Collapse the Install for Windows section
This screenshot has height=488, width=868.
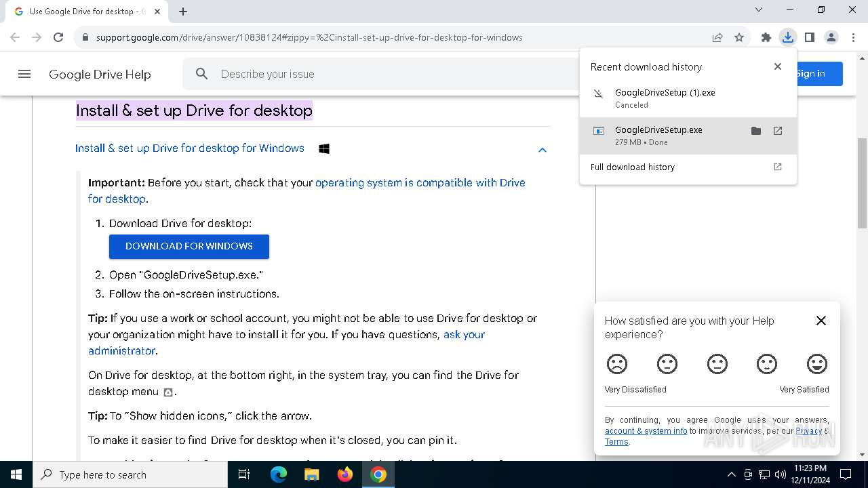pos(542,150)
